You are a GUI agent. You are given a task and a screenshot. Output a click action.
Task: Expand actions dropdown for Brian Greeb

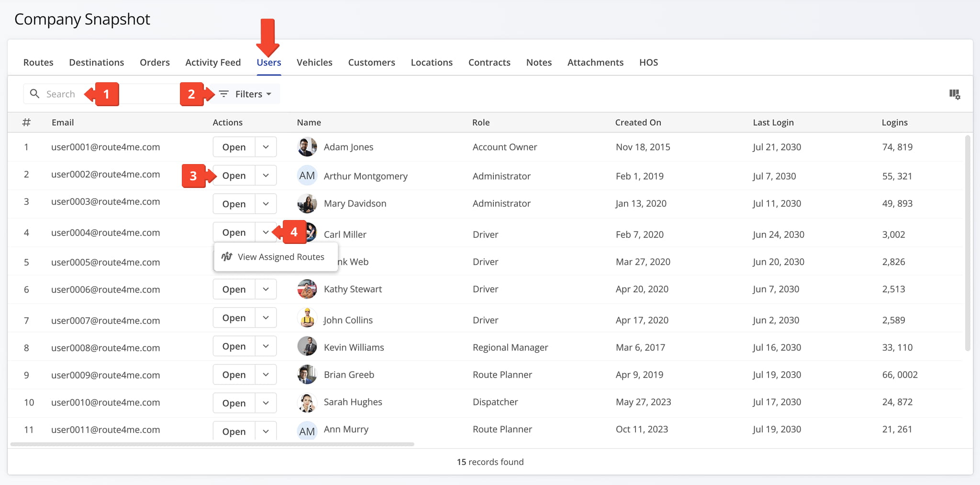tap(266, 375)
